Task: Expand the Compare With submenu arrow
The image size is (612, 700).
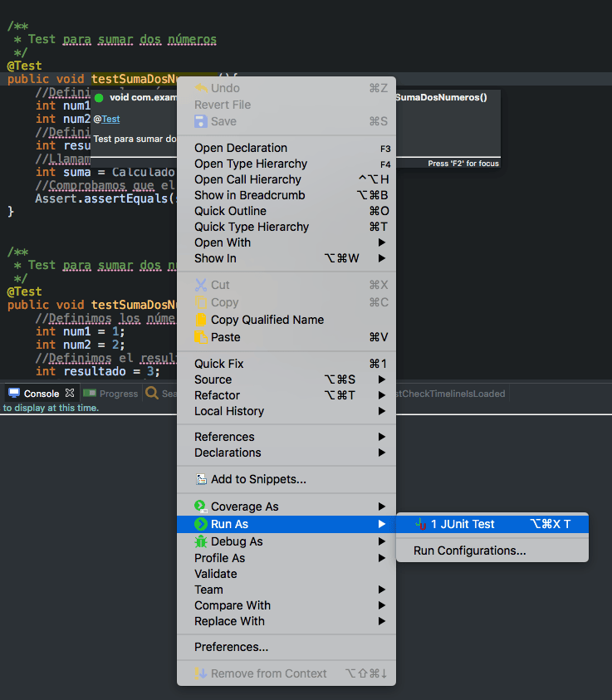Action: pos(382,605)
